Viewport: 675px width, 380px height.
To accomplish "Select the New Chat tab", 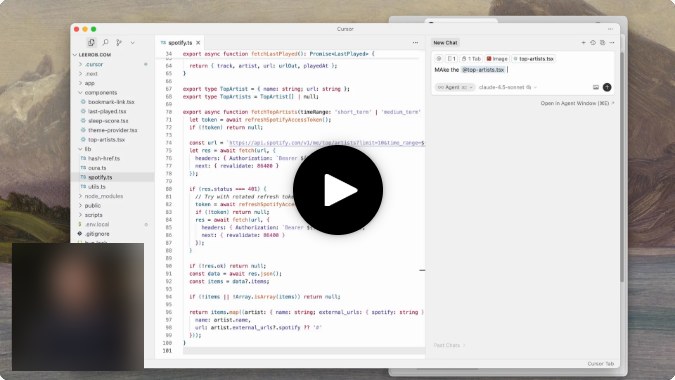I will (445, 43).
